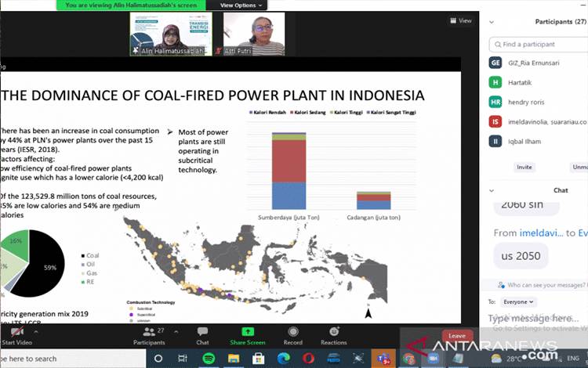The width and height of the screenshot is (588, 368).
Task: Click the screen-sharing notice banner for Alin Halimatussadiah
Action: pyautogui.click(x=131, y=5)
